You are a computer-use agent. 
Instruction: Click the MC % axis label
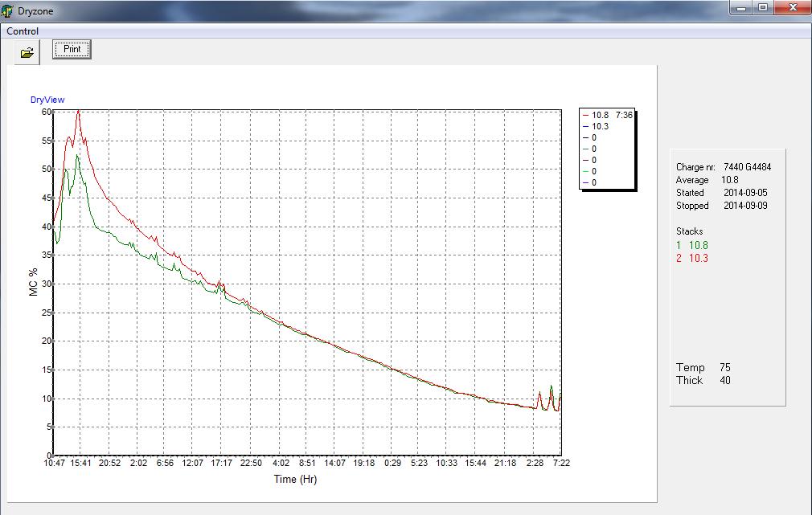(34, 282)
